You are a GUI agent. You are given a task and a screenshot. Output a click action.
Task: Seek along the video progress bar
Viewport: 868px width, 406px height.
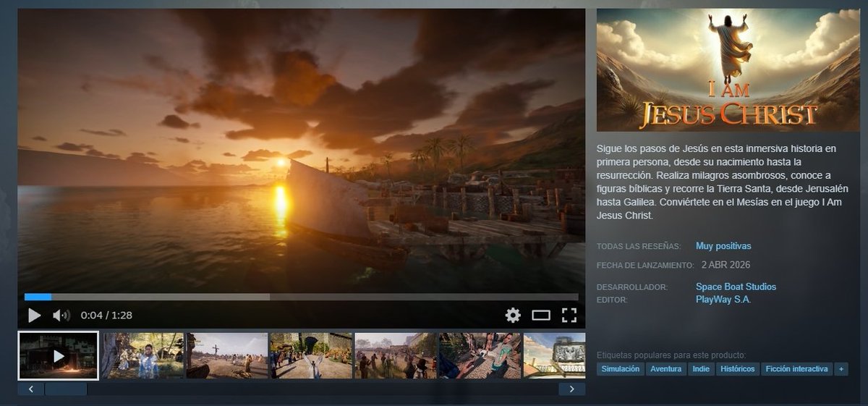click(301, 297)
